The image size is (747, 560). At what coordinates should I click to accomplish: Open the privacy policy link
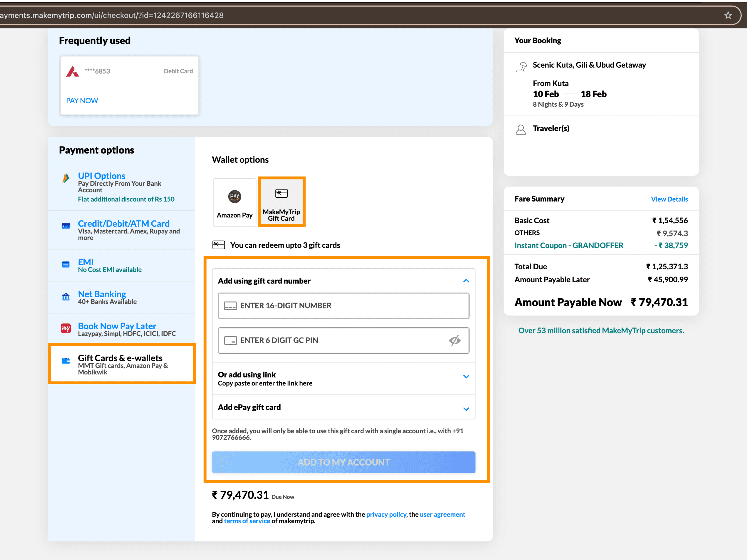click(x=386, y=514)
